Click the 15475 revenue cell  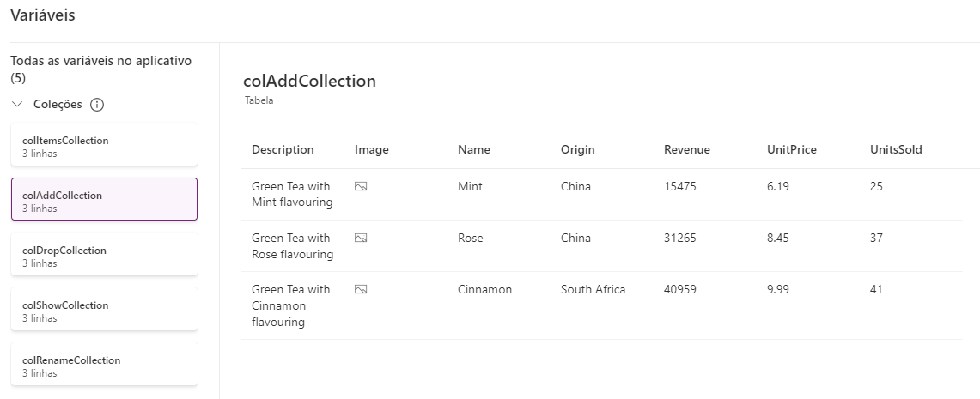(680, 186)
